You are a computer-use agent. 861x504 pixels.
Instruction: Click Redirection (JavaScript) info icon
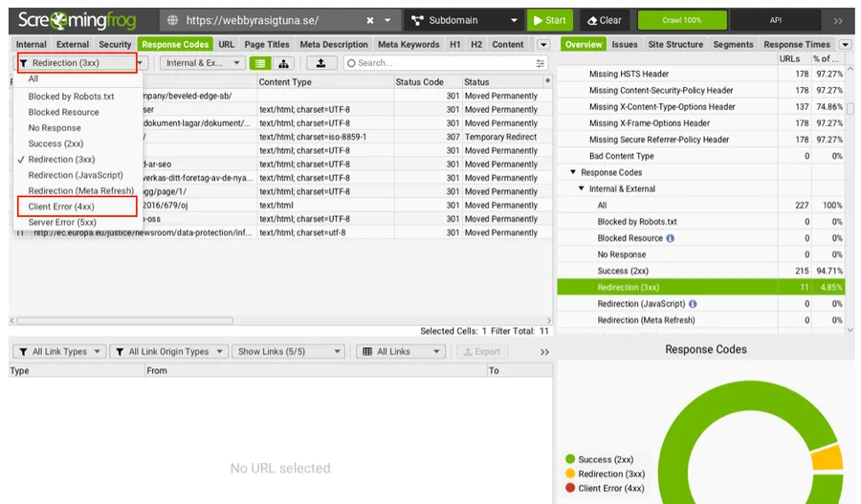pos(693,303)
